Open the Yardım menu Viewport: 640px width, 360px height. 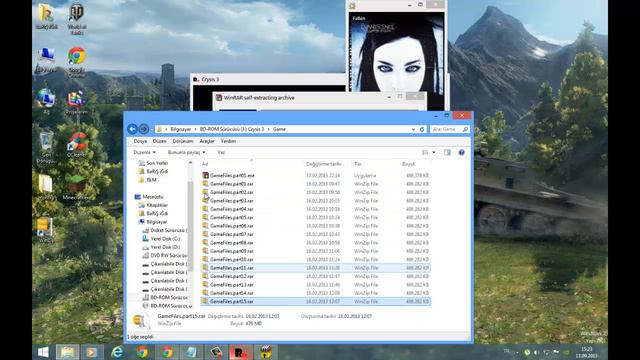pos(228,141)
